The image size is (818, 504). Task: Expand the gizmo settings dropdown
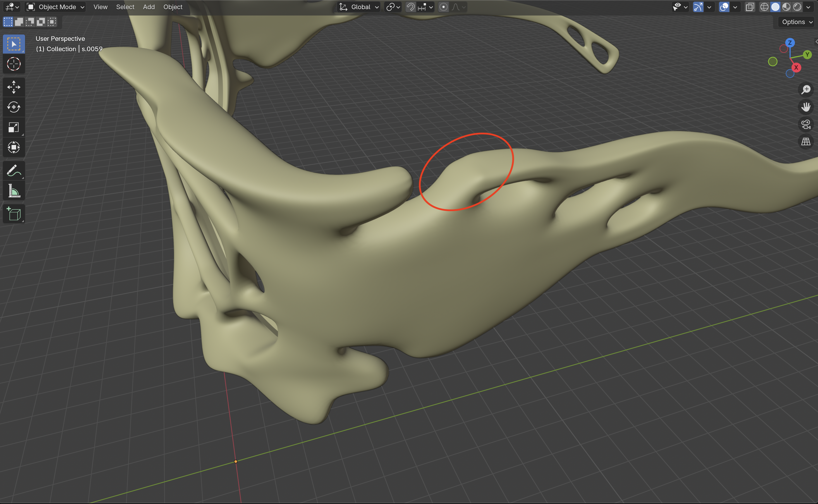tap(709, 7)
